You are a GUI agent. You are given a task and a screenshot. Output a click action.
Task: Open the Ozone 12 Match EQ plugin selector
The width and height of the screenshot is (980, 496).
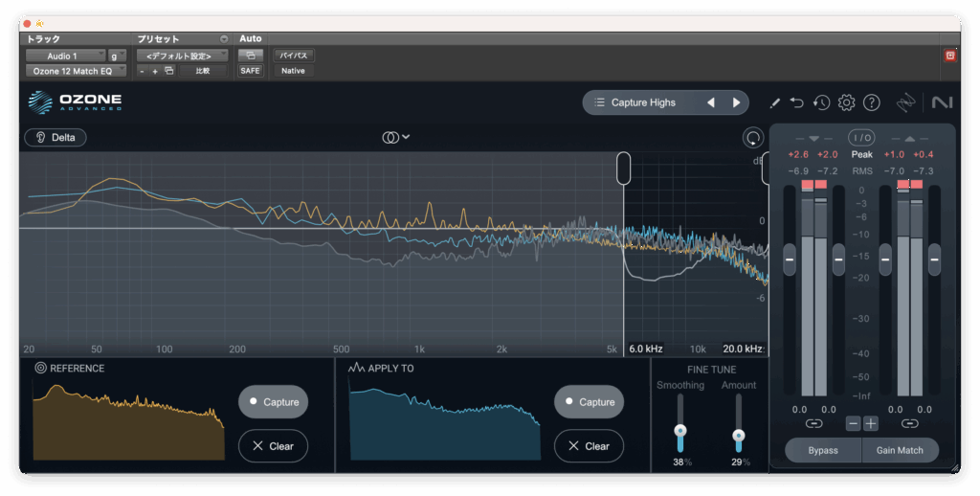[x=76, y=71]
